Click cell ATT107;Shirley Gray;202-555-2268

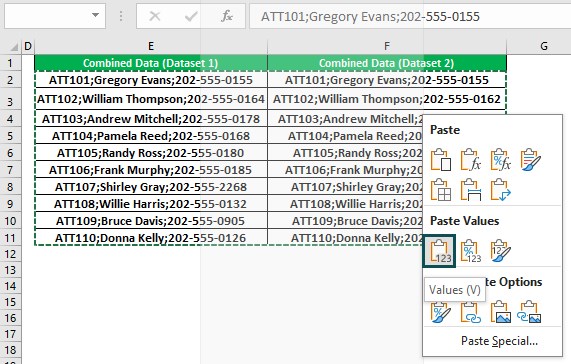tap(151, 187)
